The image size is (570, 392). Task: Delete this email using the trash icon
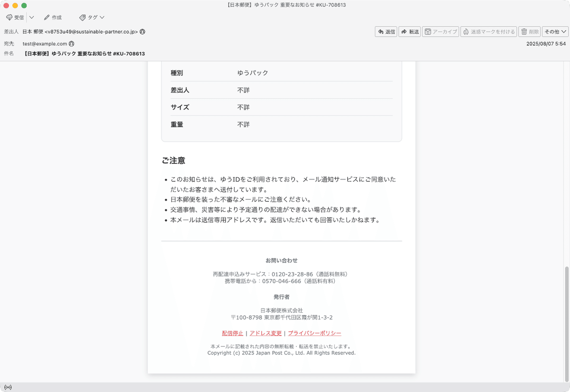point(529,31)
